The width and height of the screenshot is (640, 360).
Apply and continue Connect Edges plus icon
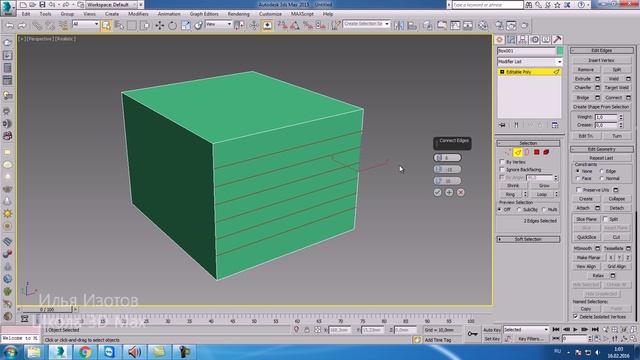[x=449, y=192]
